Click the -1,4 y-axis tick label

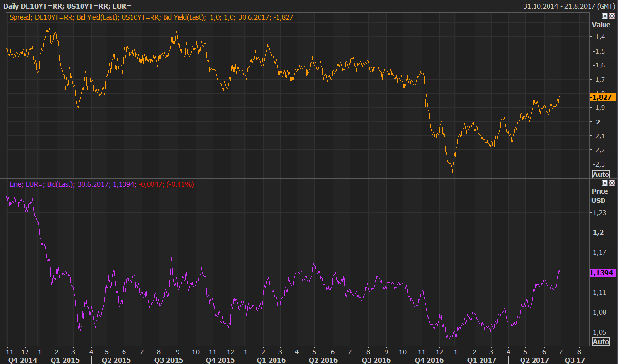tap(600, 37)
